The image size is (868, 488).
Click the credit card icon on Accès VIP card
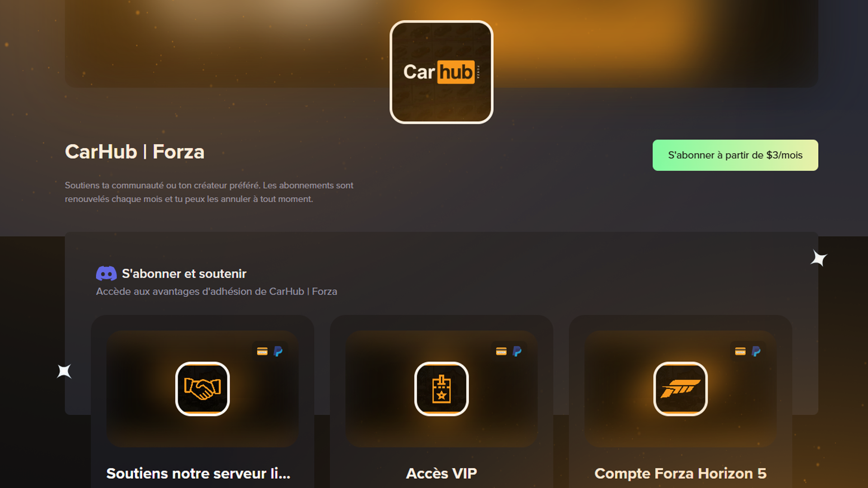[x=501, y=352]
